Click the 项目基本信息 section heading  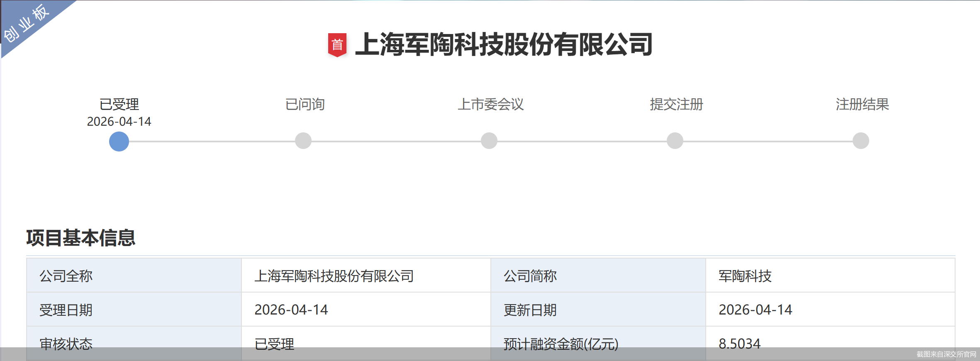pyautogui.click(x=81, y=238)
